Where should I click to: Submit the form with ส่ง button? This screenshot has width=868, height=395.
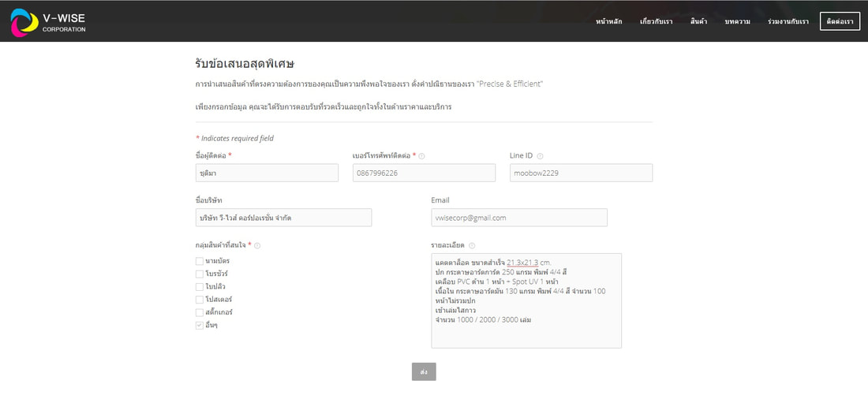tap(424, 372)
